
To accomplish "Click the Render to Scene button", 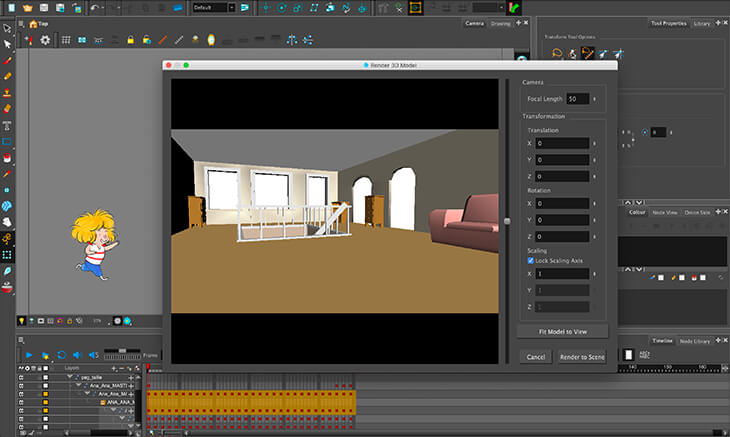I will tap(582, 357).
